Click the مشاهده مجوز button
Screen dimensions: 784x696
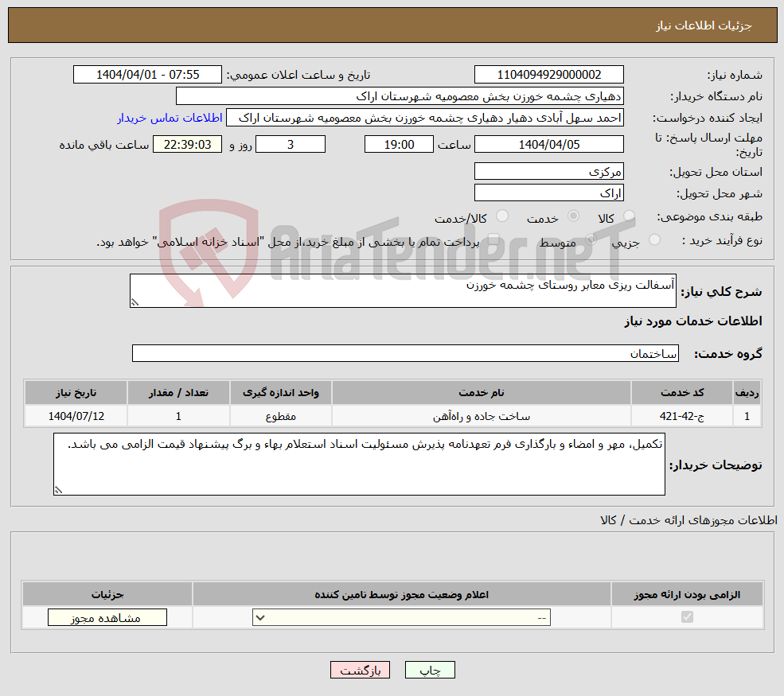107,617
